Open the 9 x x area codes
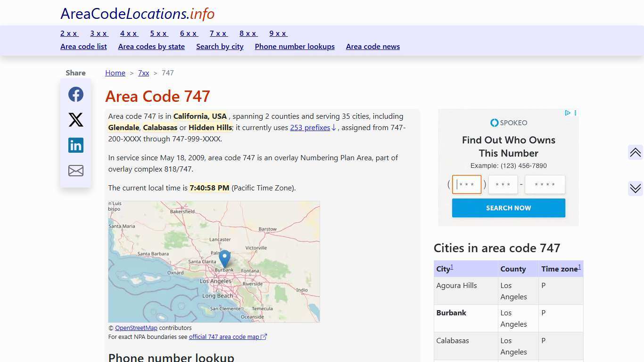Image resolution: width=644 pixels, height=362 pixels. [278, 33]
